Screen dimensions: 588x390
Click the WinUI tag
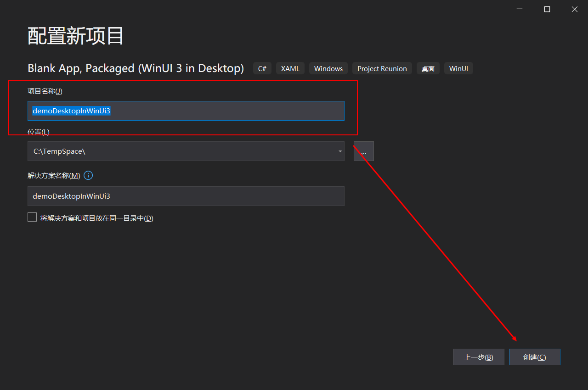coord(459,68)
